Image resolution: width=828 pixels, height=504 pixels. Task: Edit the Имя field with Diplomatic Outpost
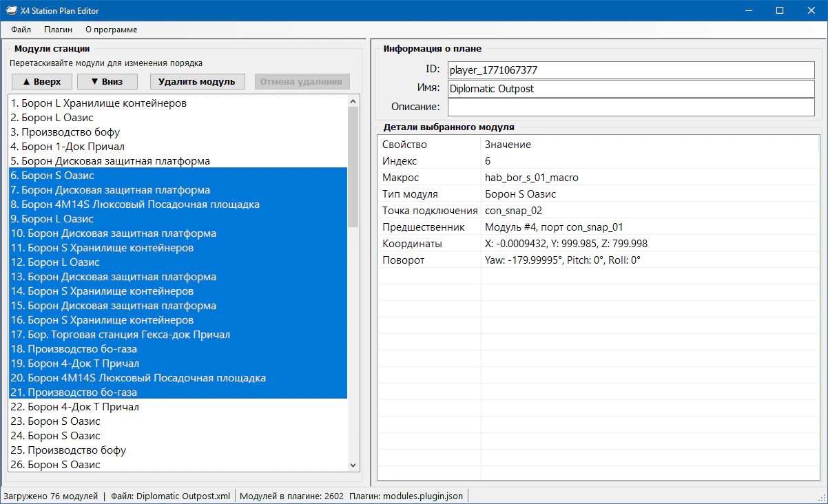[x=630, y=89]
